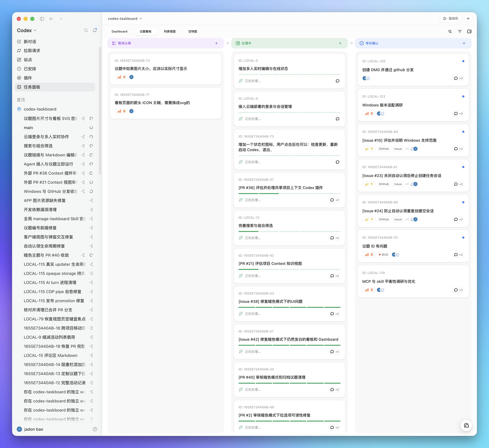489x448 pixels.
Task: Switch to Dashboard tab
Action: point(119,32)
